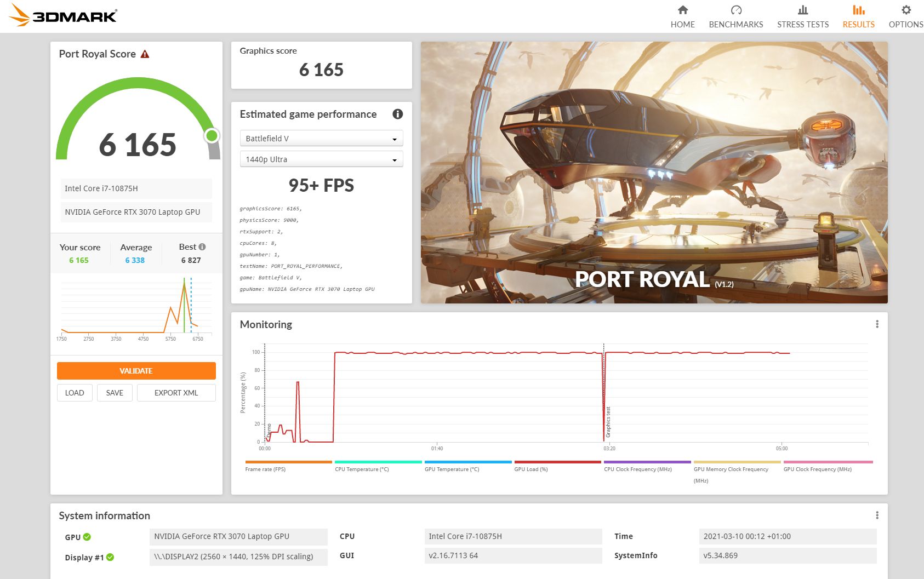The image size is (924, 579).
Task: Toggle GPU Load (%) legend series
Action: click(x=557, y=466)
